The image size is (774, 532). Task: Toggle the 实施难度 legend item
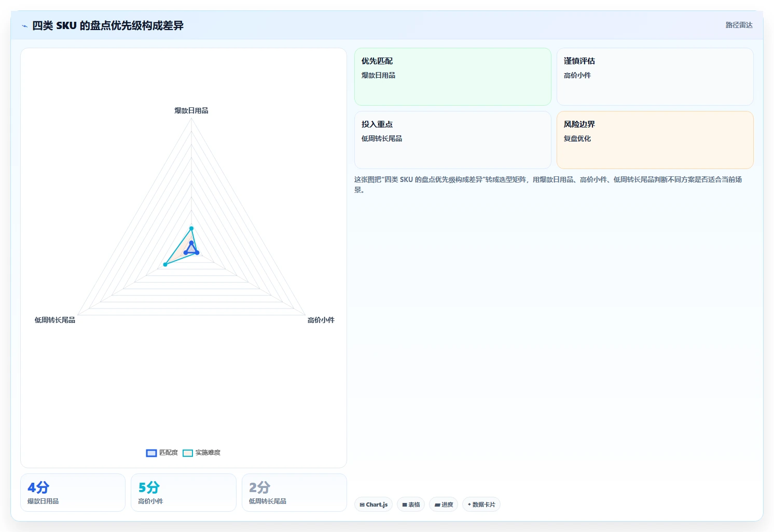point(201,453)
